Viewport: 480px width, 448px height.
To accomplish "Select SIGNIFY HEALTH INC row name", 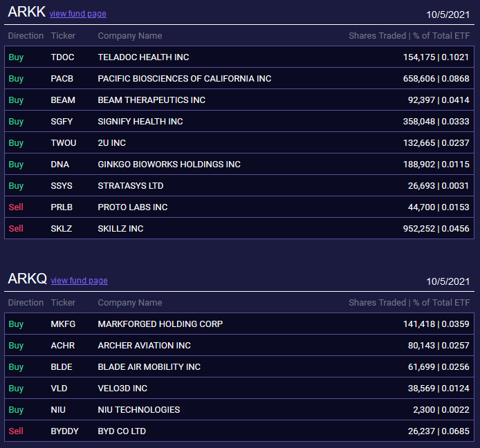I will (x=140, y=122).
